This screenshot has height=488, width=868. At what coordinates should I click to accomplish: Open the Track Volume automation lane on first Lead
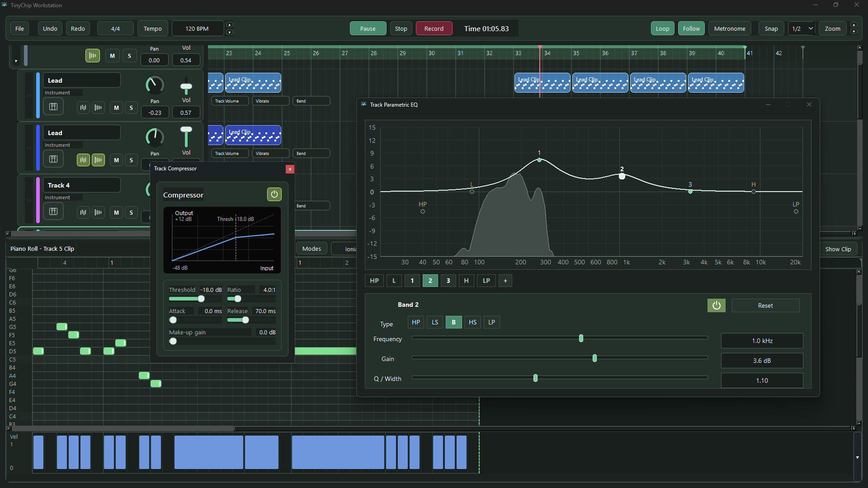[x=230, y=101]
